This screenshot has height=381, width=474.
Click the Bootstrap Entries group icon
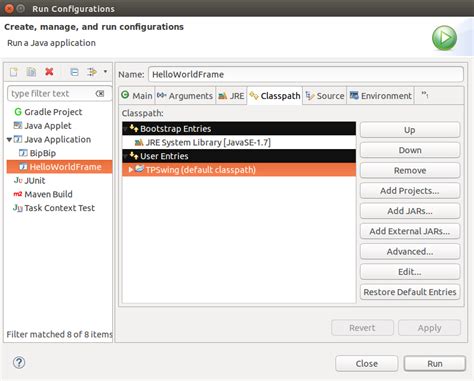pyautogui.click(x=134, y=128)
